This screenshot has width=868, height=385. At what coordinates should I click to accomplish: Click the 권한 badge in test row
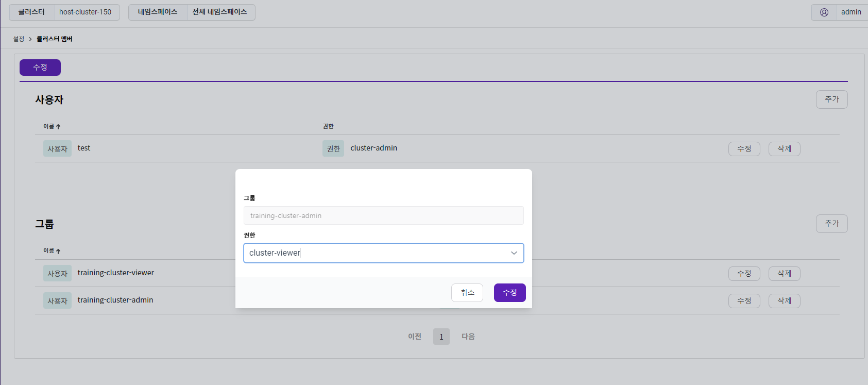(x=333, y=149)
